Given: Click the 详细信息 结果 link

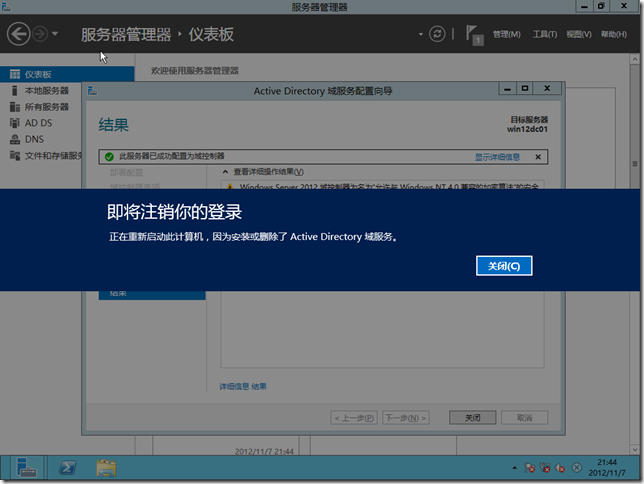Looking at the screenshot, I should (x=243, y=386).
